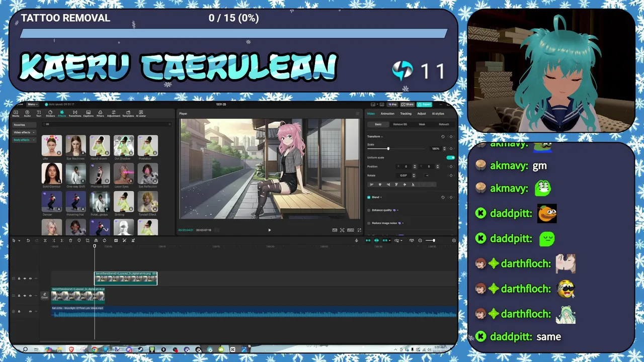The height and width of the screenshot is (362, 644).
Task: Click the microphone record voiceover icon
Action: pos(357,240)
